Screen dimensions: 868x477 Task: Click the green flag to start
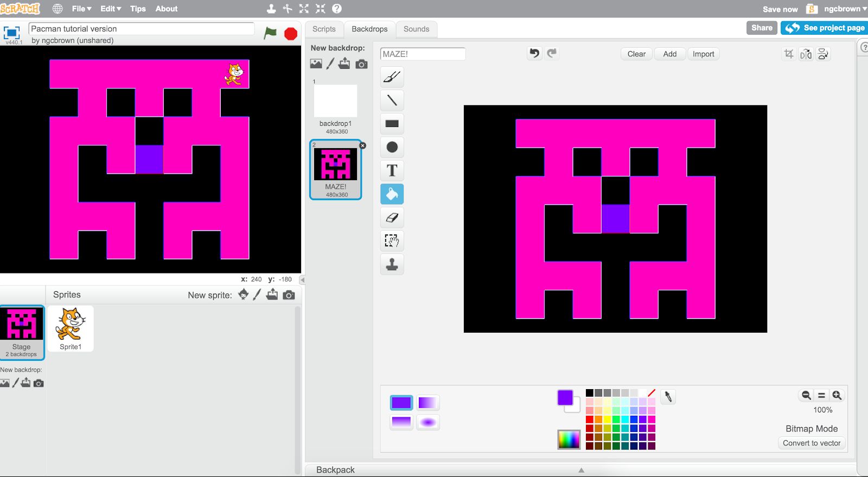point(270,33)
